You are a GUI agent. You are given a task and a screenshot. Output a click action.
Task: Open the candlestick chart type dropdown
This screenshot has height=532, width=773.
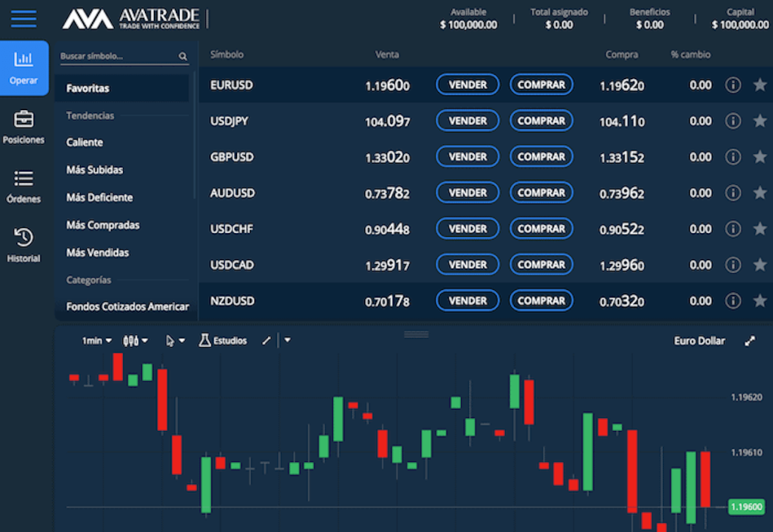pos(135,341)
